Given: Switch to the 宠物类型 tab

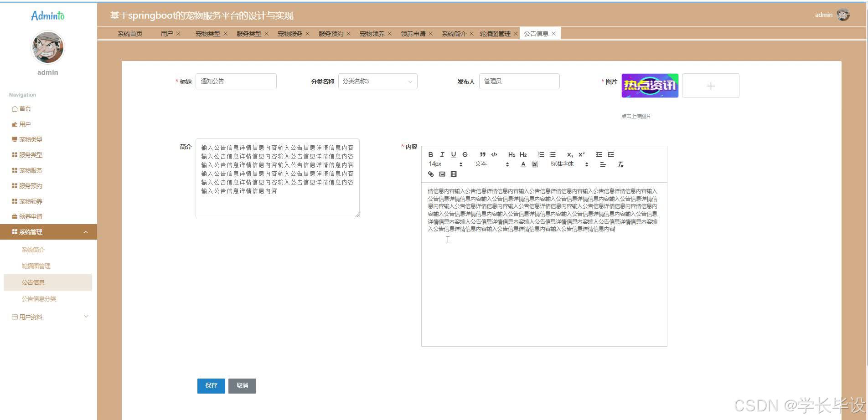Looking at the screenshot, I should (x=207, y=34).
